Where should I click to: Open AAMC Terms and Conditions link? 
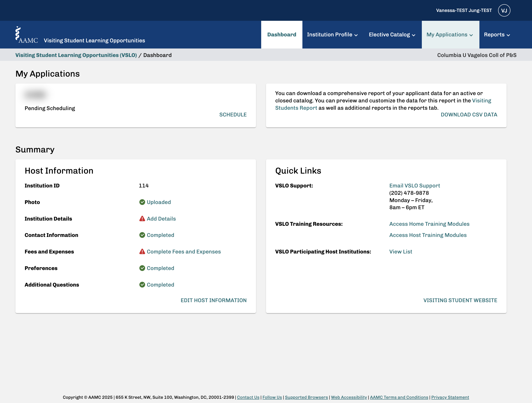click(399, 397)
